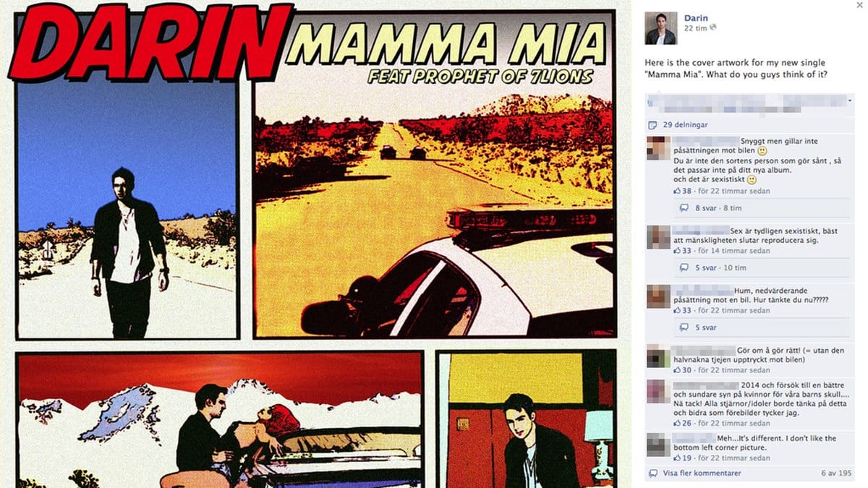Click the comment icon beside Visa fler kommentarer

coord(653,474)
